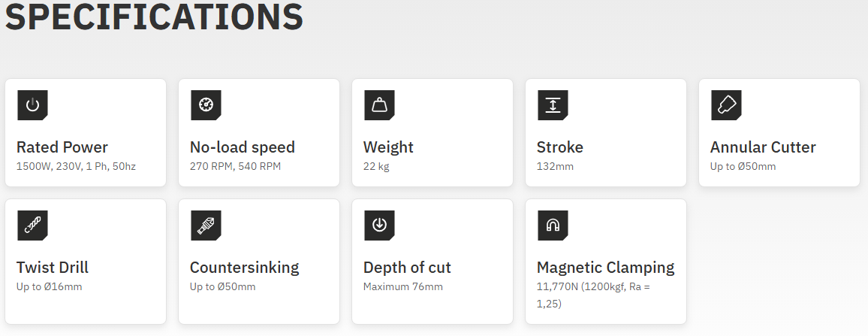Click the Countersinking heading

244,268
